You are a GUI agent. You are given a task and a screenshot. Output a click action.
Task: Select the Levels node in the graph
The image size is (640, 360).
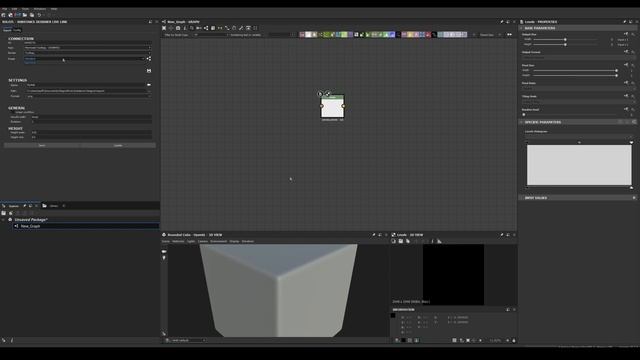coord(332,107)
